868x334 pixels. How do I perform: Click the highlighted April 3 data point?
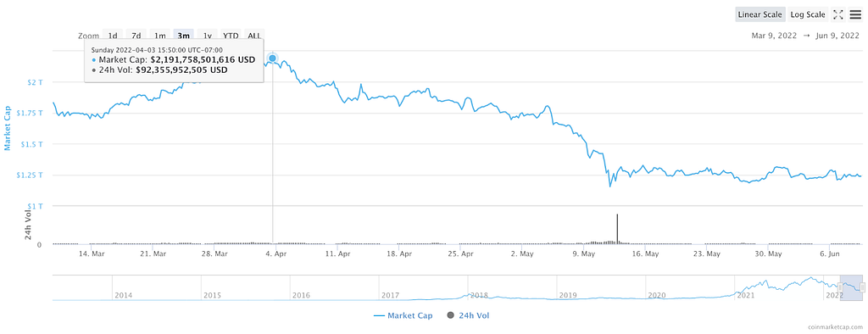click(272, 58)
